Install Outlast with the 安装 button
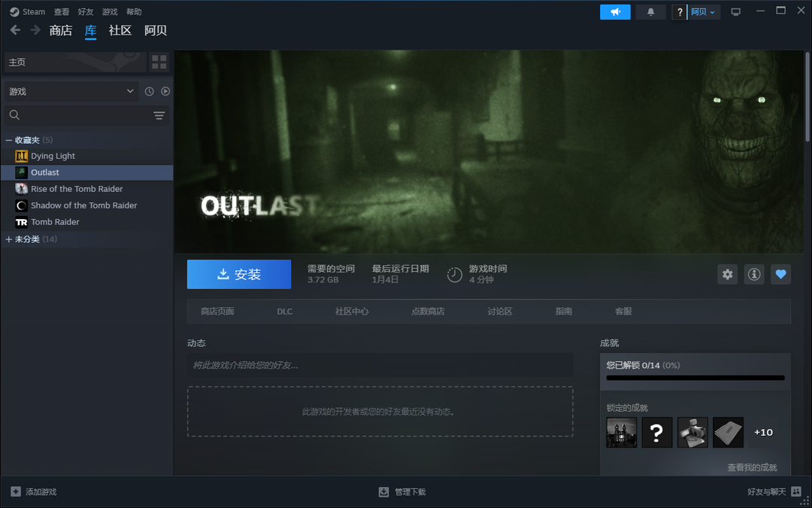812x508 pixels. coord(238,274)
